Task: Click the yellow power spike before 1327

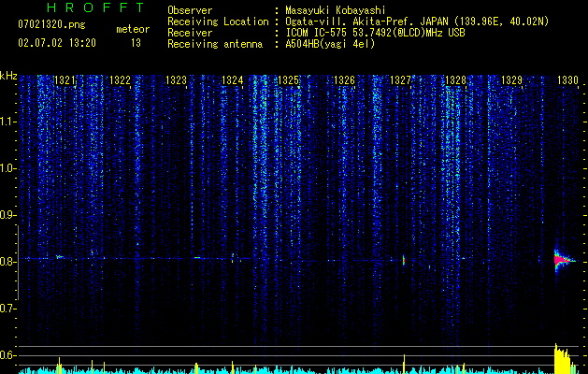Action: pos(404,364)
